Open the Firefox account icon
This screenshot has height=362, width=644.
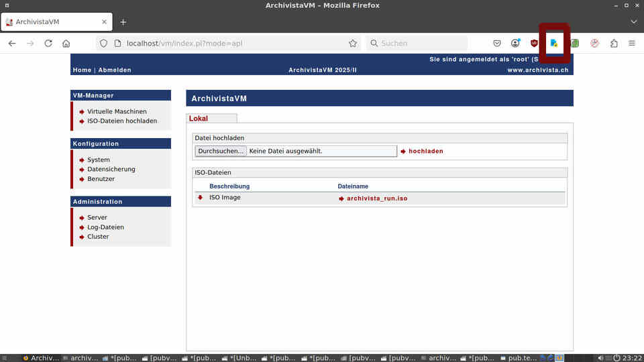(x=515, y=43)
